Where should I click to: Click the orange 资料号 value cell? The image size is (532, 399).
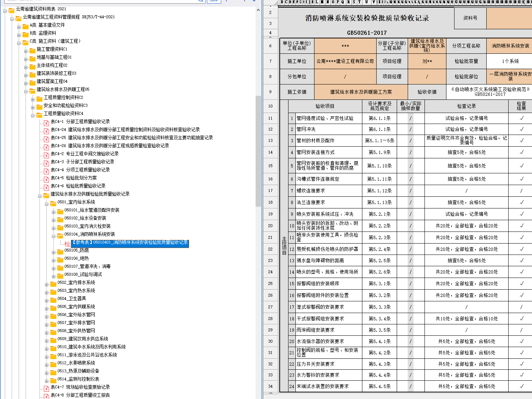(509, 18)
